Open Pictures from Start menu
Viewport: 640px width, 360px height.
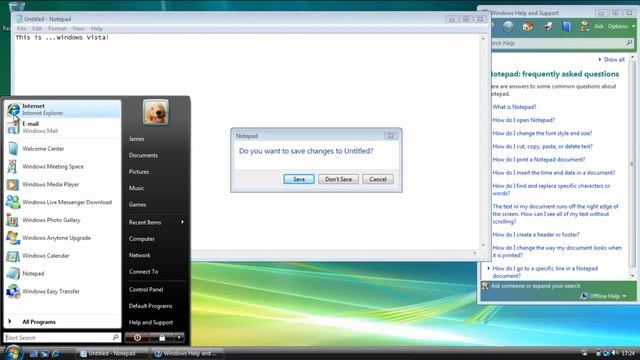139,171
